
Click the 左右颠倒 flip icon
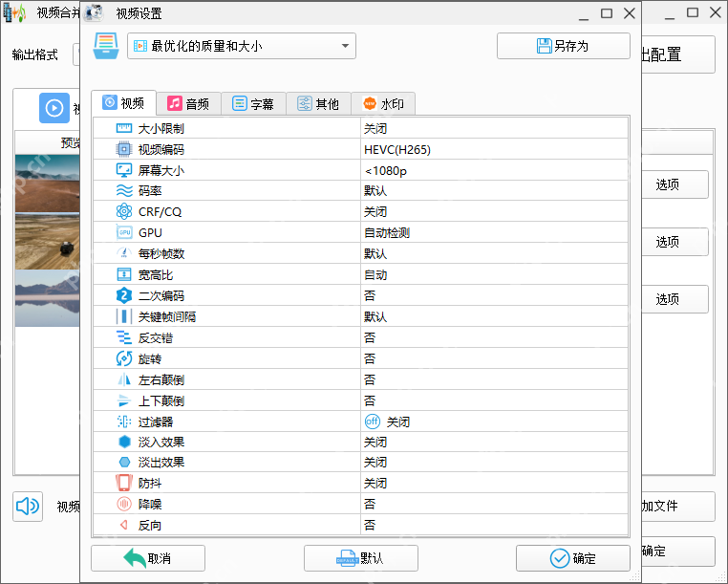124,380
